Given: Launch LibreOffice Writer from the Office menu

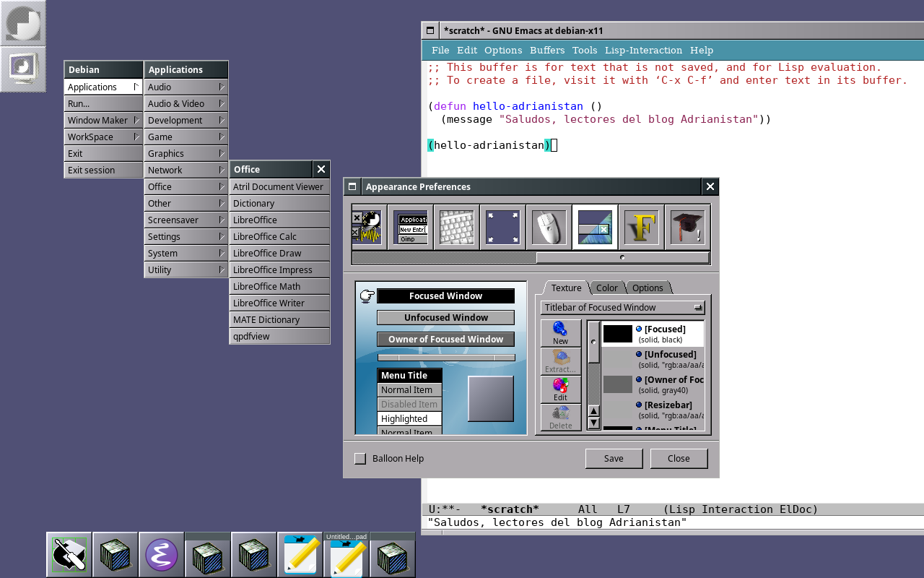Looking at the screenshot, I should point(279,303).
